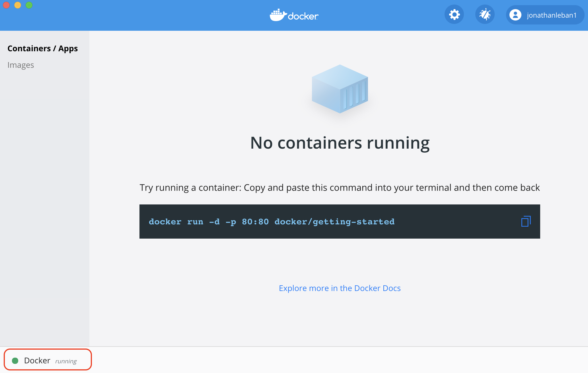Click the blue container illustration
The width and height of the screenshot is (588, 373).
coord(340,89)
